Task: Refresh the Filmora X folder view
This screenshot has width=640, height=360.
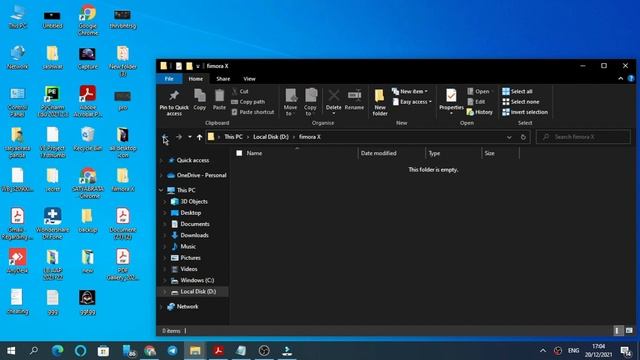Action: pos(523,137)
